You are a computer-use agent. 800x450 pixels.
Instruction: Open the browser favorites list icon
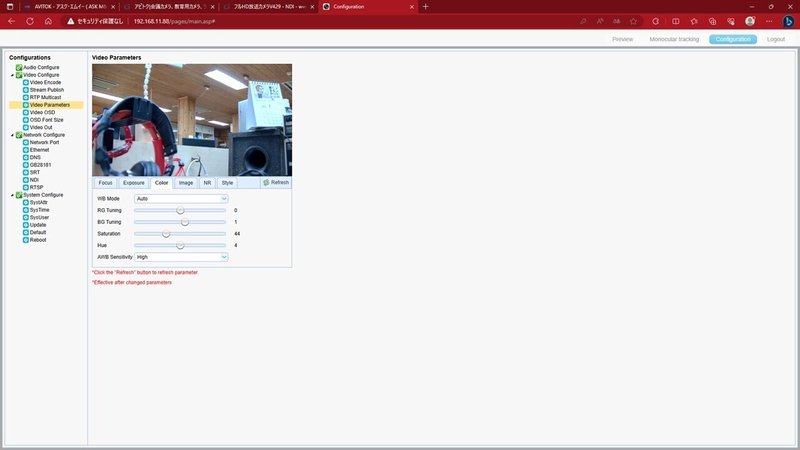click(694, 21)
